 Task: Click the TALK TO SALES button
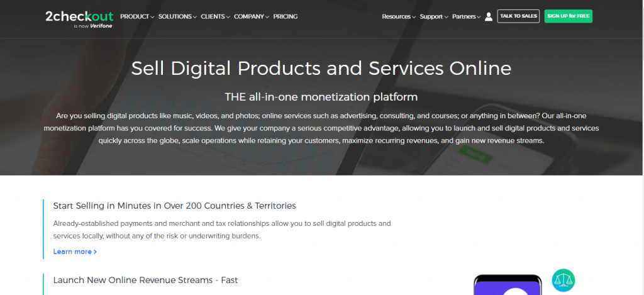tap(518, 16)
